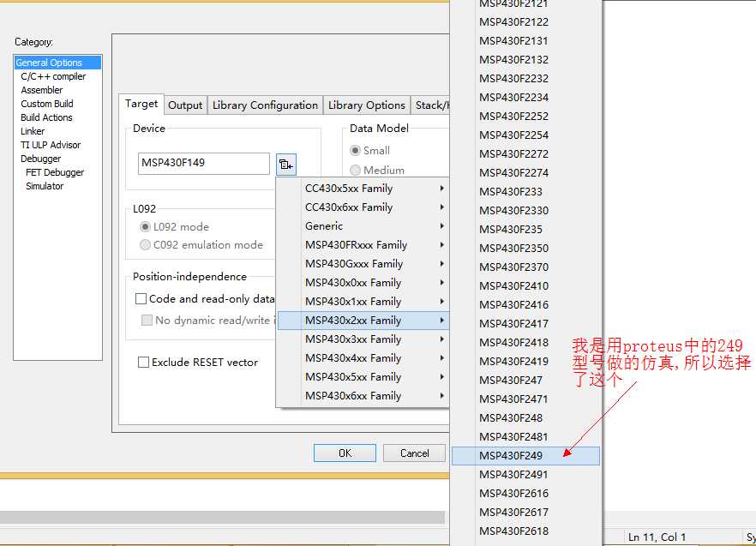Choose device MSP430F2370
The image size is (756, 546).
[525, 267]
